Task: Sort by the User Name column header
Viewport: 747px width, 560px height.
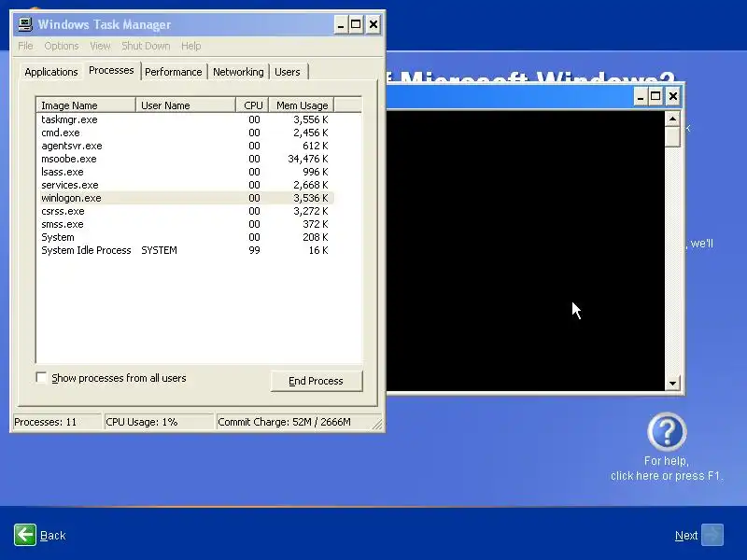Action: [x=186, y=105]
